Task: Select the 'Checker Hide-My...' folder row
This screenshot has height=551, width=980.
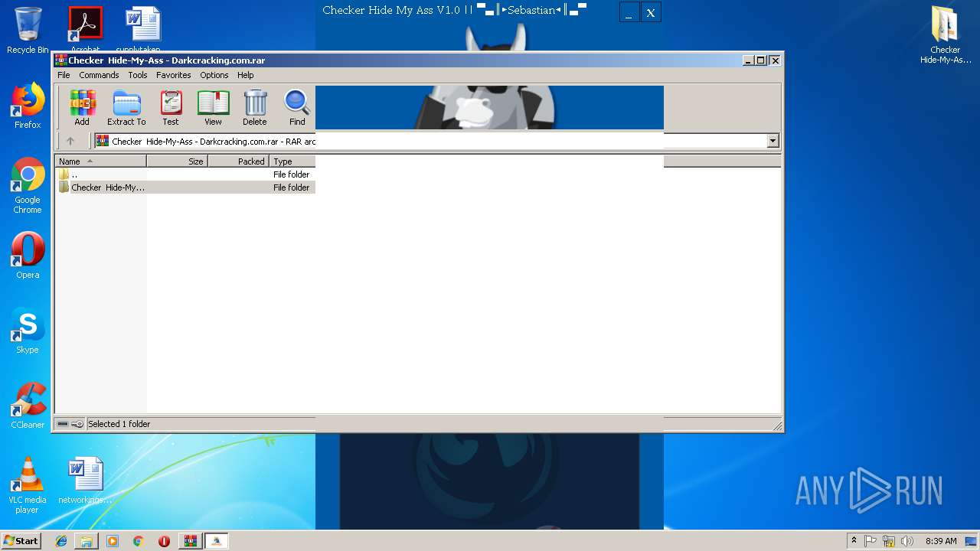Action: [186, 187]
